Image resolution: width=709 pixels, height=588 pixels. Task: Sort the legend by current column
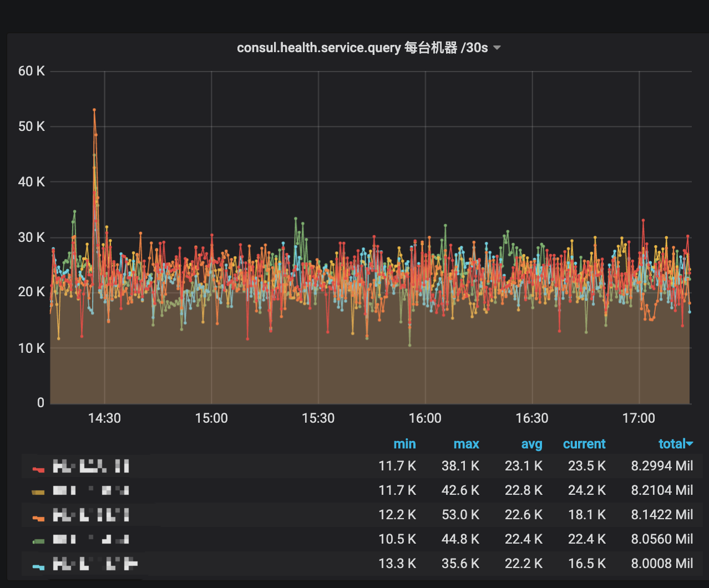tap(584, 444)
